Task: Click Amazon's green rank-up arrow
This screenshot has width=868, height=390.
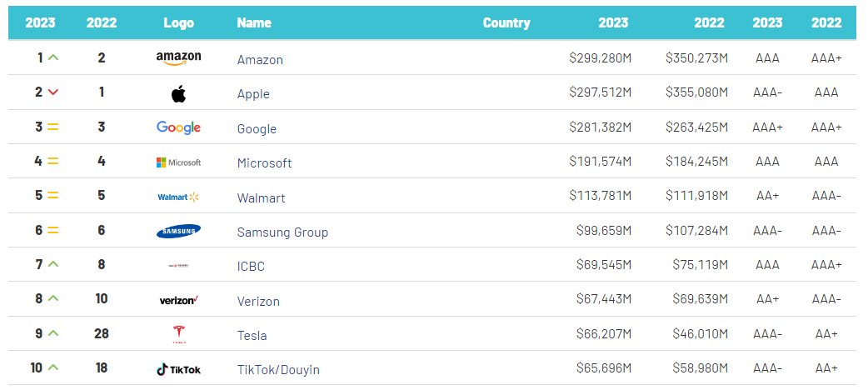Action: 53,58
